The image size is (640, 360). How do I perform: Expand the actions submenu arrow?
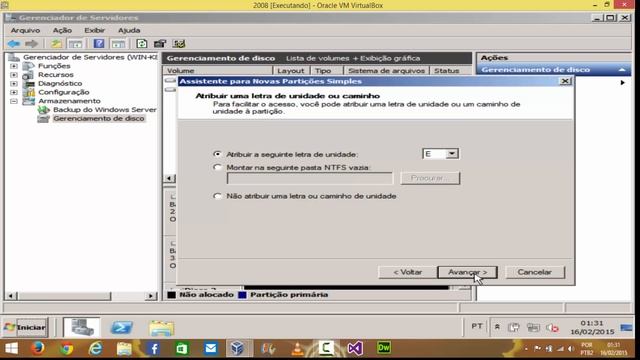point(622,82)
